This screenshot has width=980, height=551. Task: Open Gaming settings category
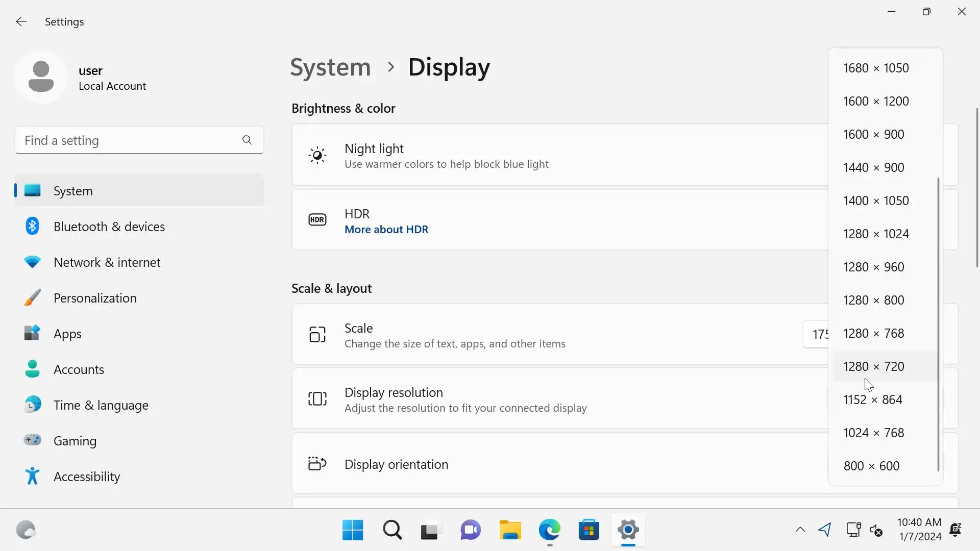[75, 441]
